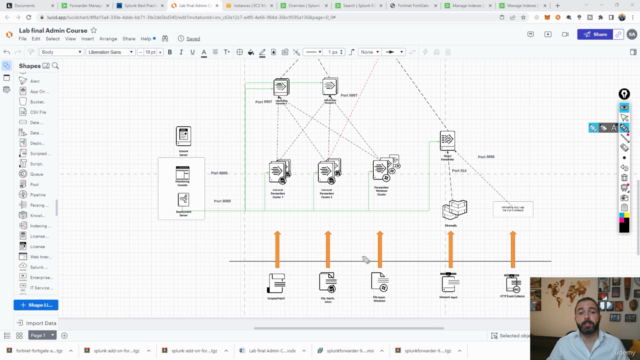Image resolution: width=640 pixels, height=360 pixels.
Task: Toggle the right side panel icon
Action: 633,52
